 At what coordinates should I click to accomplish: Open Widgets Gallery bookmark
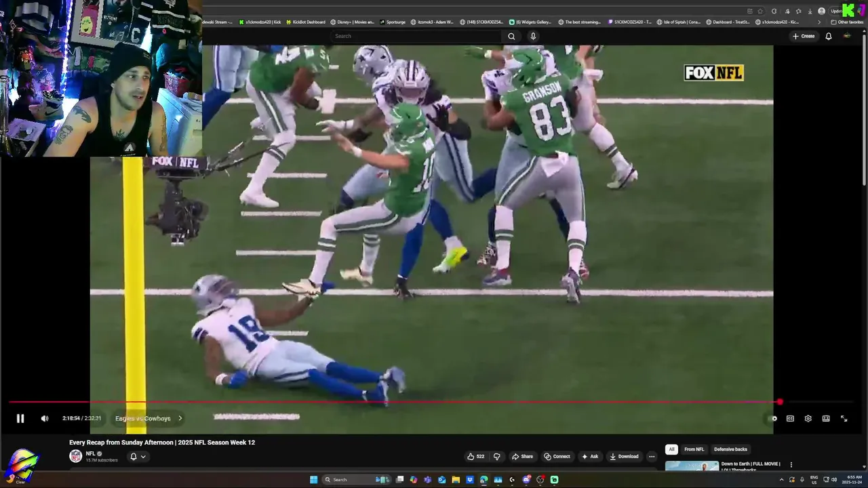[530, 22]
